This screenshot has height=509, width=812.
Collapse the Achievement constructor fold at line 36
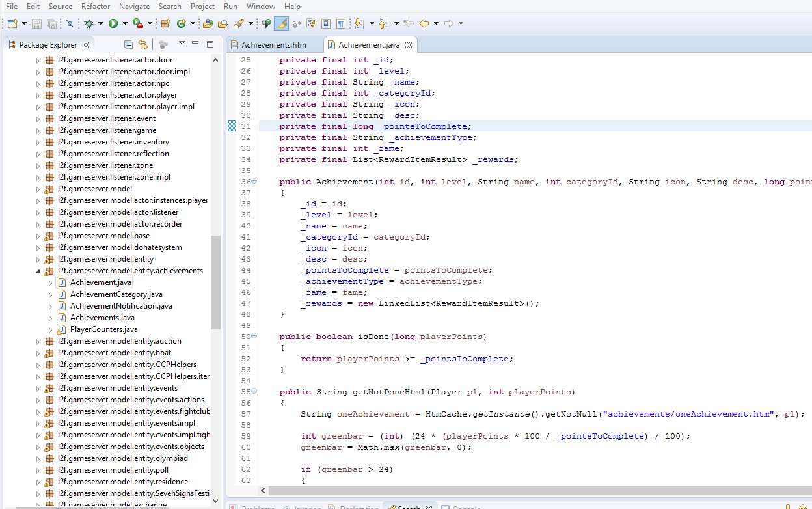254,182
